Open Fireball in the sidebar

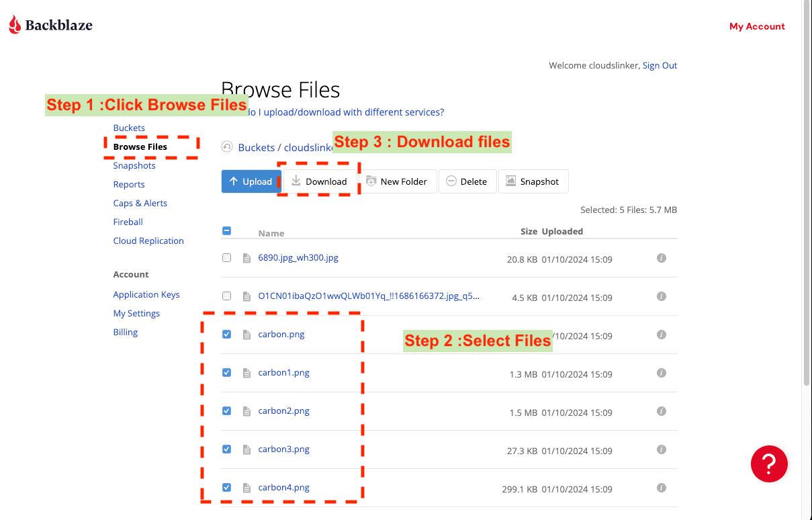[128, 222]
